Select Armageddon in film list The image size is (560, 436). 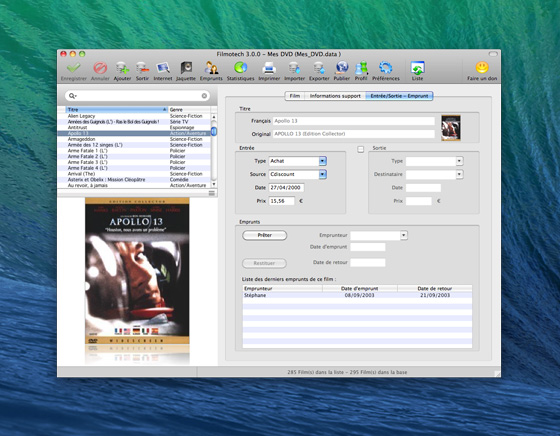[134, 139]
